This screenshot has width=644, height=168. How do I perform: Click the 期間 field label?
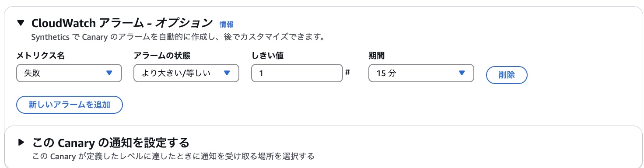[377, 56]
